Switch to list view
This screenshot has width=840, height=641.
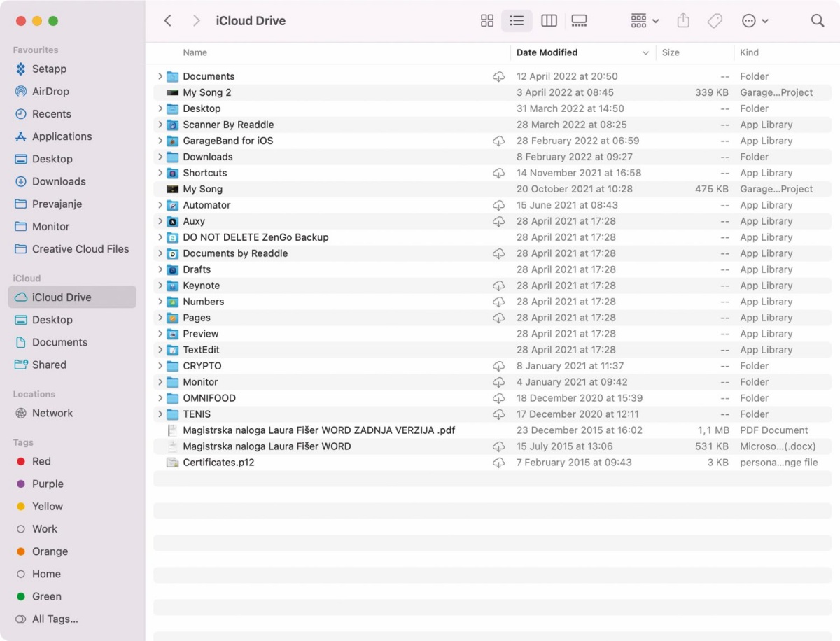(x=517, y=21)
